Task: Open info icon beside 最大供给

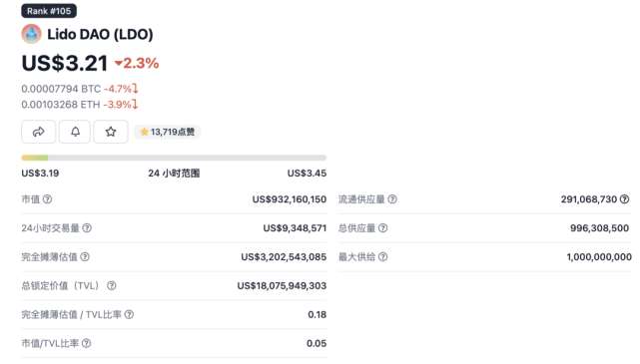Action: click(382, 257)
